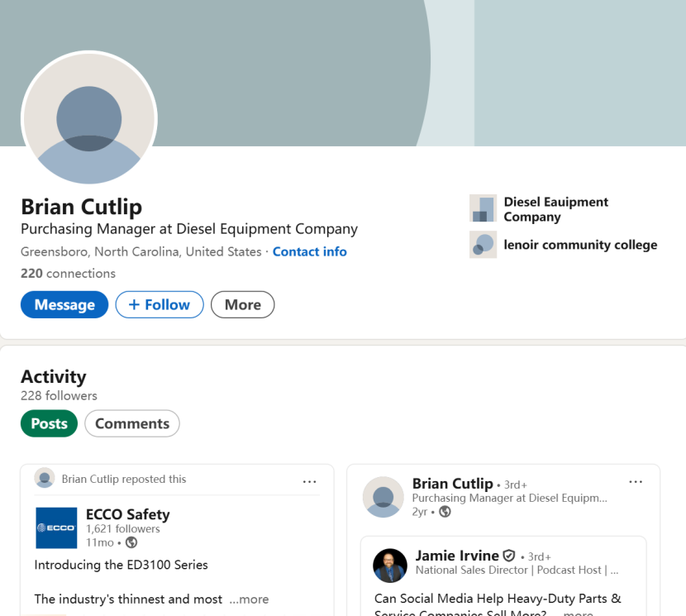Open the More actions dropdown
The width and height of the screenshot is (686, 616).
pos(242,304)
